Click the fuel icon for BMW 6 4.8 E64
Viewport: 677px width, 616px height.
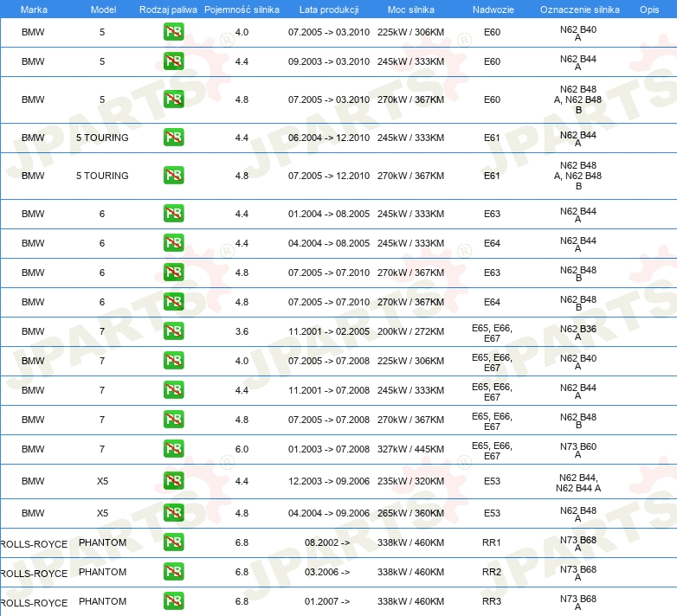click(173, 302)
